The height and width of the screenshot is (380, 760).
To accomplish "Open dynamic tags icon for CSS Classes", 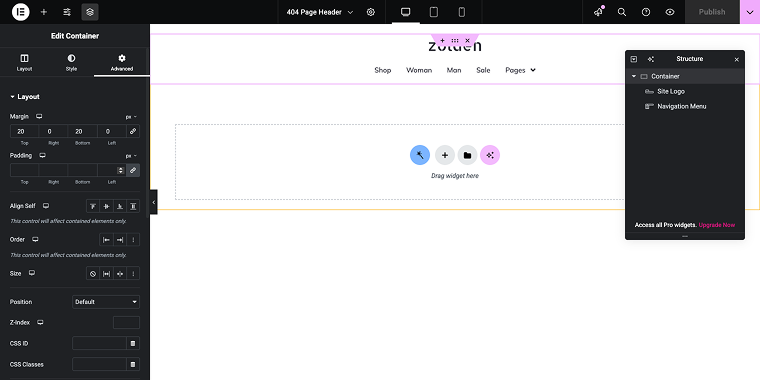I will 133,364.
